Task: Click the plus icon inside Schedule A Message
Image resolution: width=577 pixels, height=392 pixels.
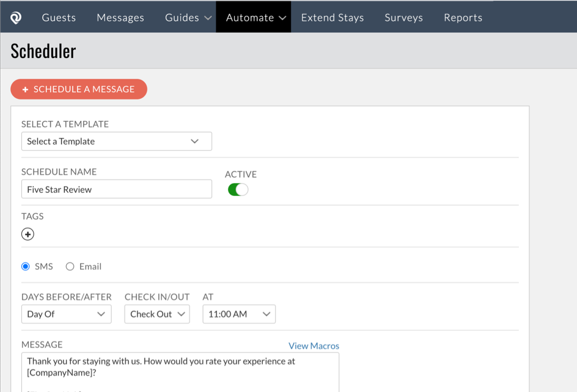Action: point(24,89)
